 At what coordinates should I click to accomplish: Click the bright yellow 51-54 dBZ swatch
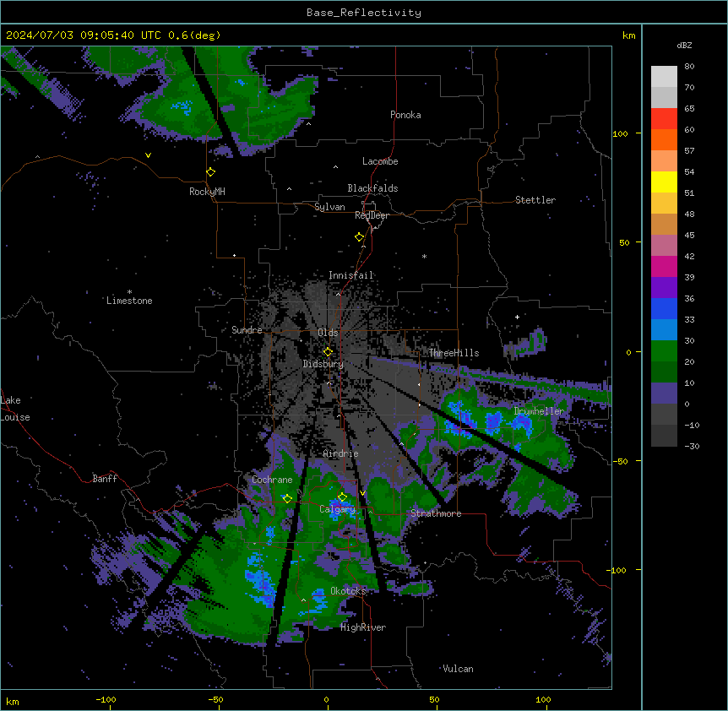pos(664,182)
